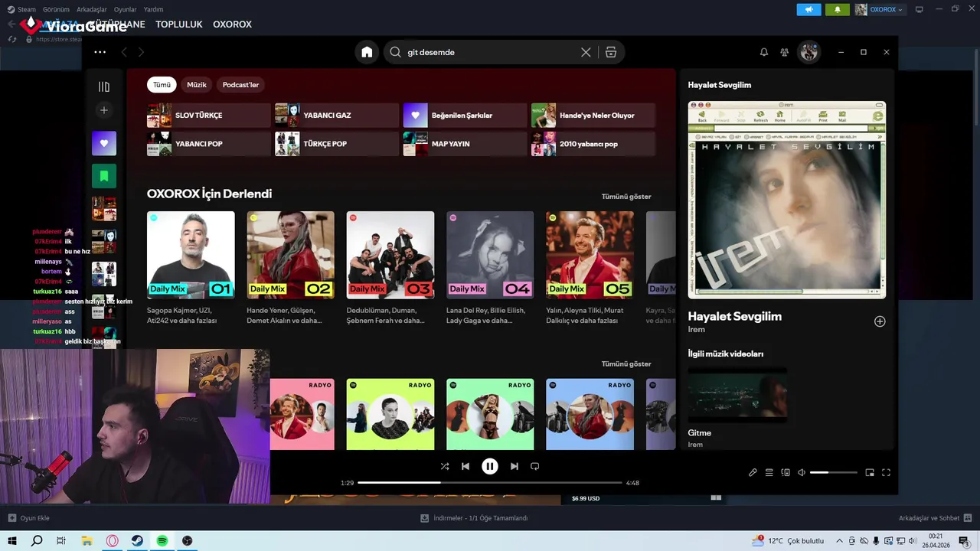
Task: Open Connect to a device icon
Action: 786,473
